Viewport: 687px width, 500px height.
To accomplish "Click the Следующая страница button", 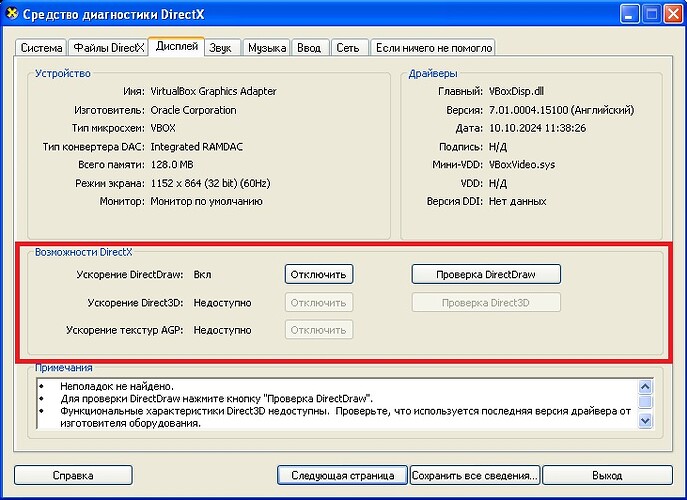I will (342, 475).
